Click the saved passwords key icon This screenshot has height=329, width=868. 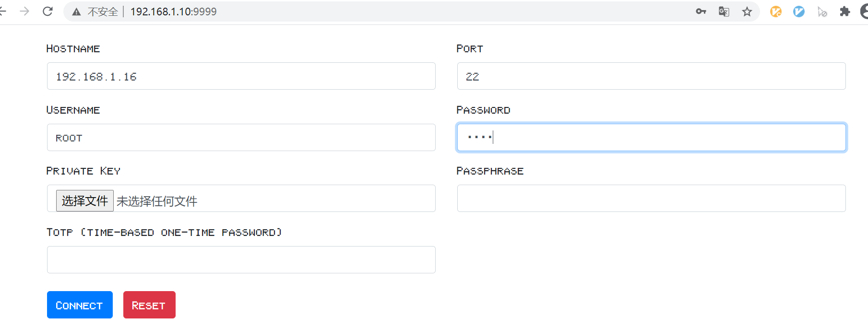point(701,12)
